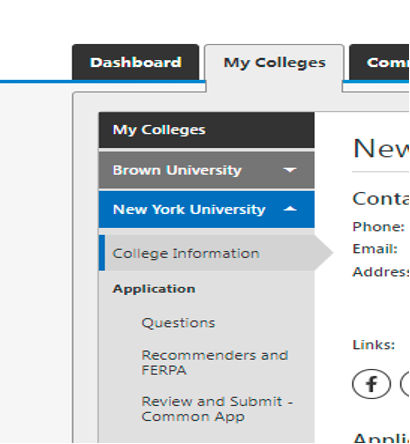This screenshot has height=444, width=410.
Task: Click the Facebook link icon
Action: tap(371, 384)
